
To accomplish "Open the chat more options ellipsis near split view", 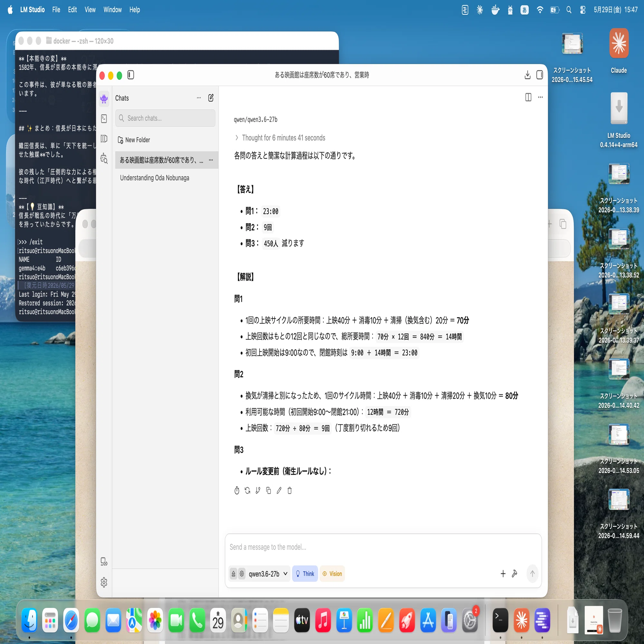I will pos(540,97).
